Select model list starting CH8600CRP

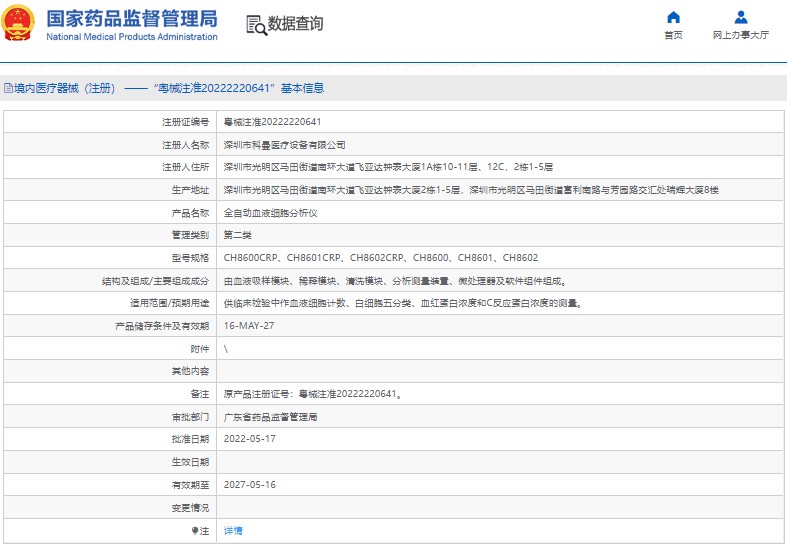tap(381, 258)
